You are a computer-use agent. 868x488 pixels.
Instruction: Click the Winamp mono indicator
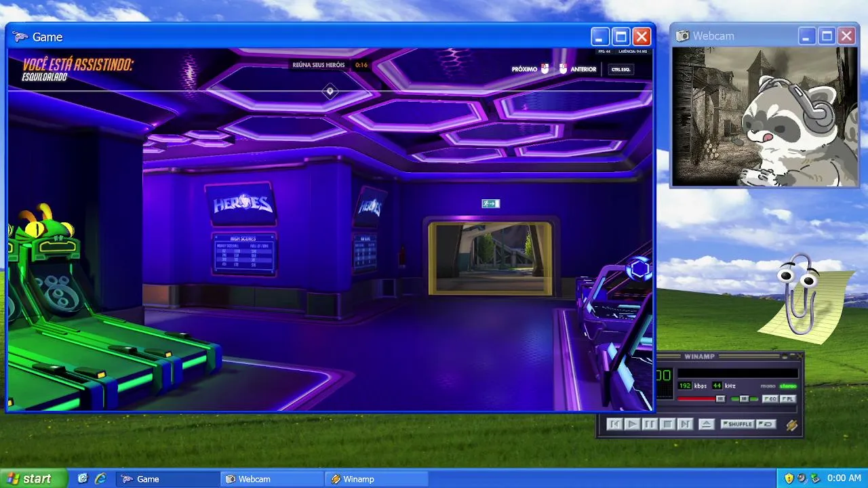pyautogui.click(x=768, y=386)
